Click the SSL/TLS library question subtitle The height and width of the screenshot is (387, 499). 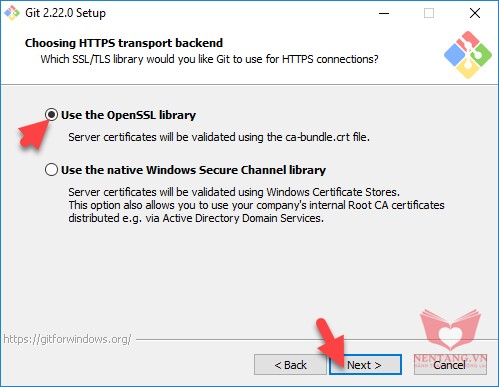coord(209,59)
